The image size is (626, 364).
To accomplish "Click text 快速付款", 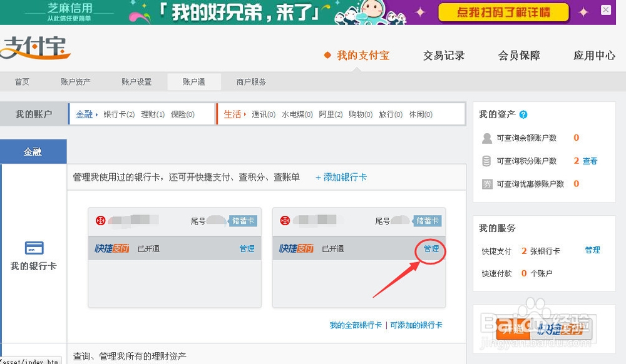I will pyautogui.click(x=496, y=273).
